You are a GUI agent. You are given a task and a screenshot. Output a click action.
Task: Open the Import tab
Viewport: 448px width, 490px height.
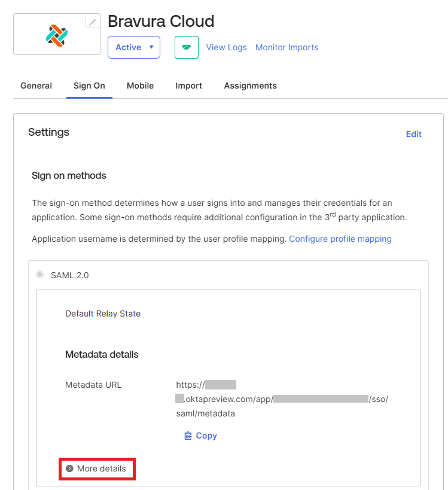pyautogui.click(x=188, y=86)
